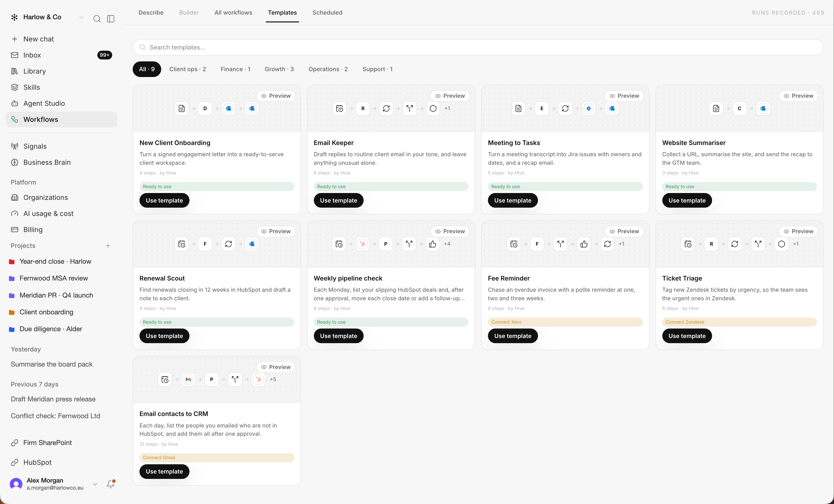This screenshot has width=834, height=504.
Task: Preview the Email Keeper template
Action: 450,96
